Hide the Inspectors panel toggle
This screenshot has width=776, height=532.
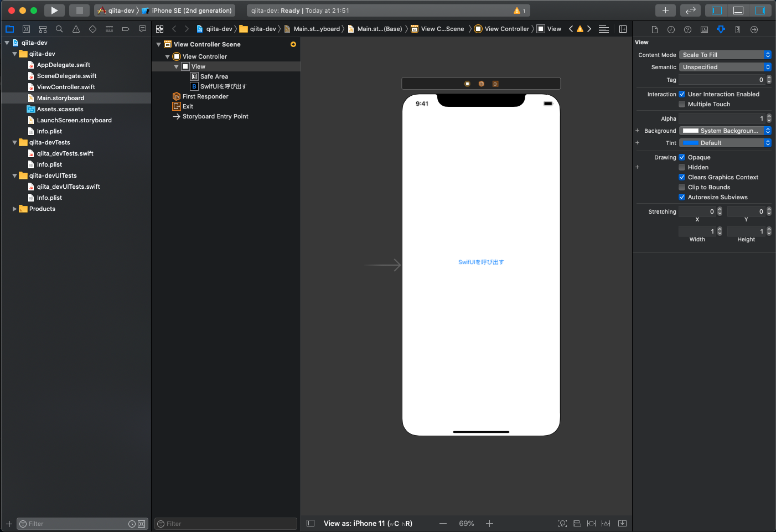click(760, 11)
